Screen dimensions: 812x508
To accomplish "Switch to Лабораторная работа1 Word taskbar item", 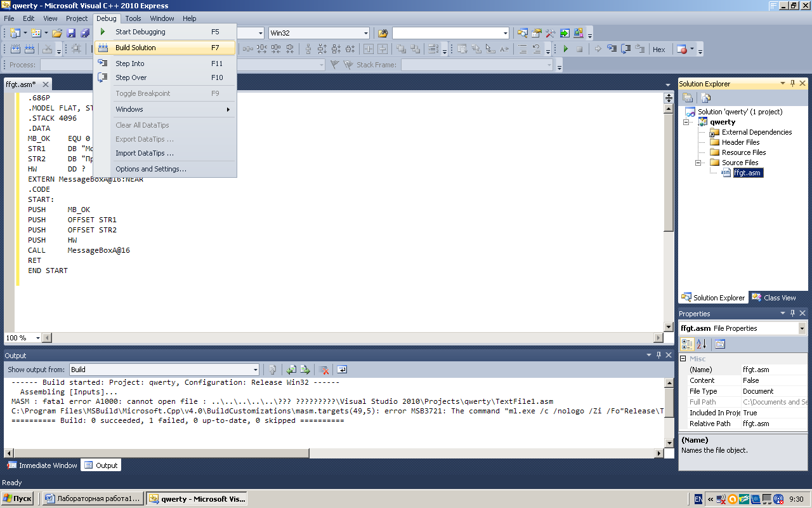I will pyautogui.click(x=93, y=499).
